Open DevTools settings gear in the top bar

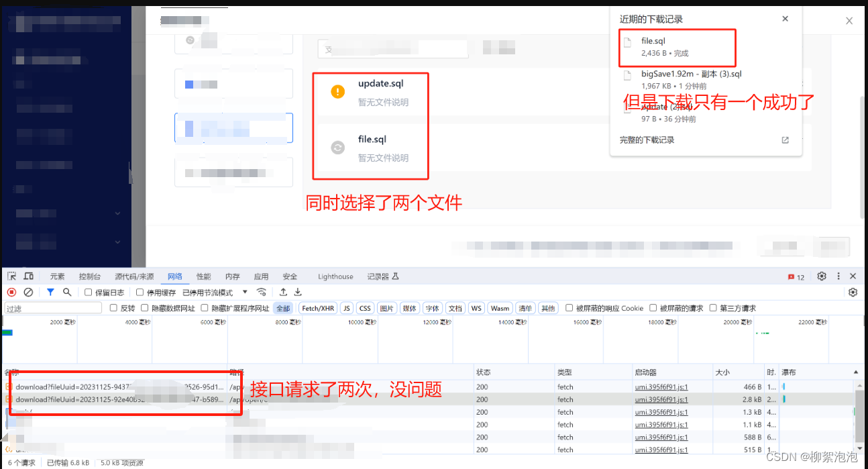coord(822,276)
